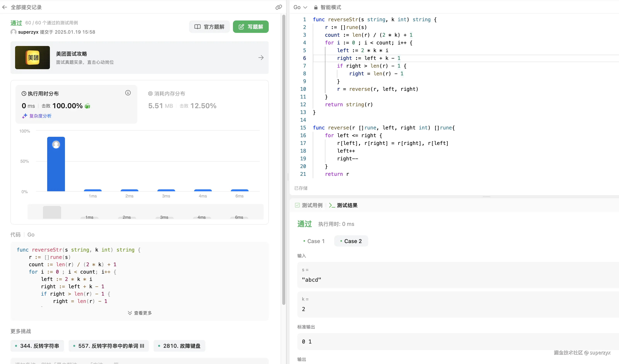
Task: Click the 美团 banner thumbnail image
Action: point(32,58)
